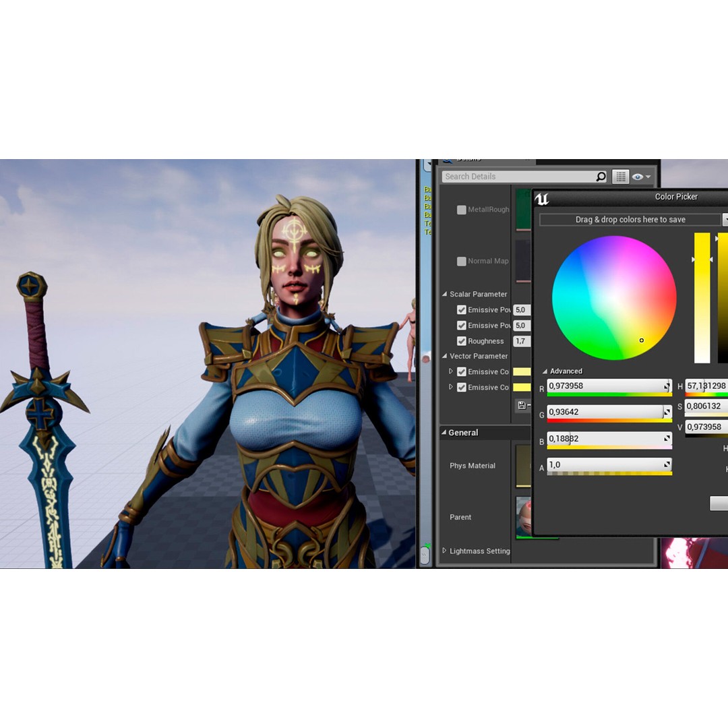
Task: Collapse the Vector Parameter section
Action: point(444,356)
